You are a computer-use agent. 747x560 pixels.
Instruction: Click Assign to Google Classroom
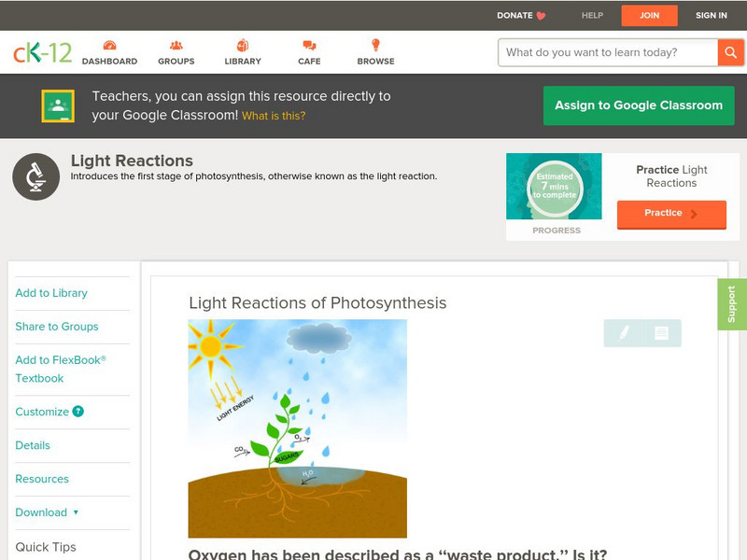click(x=639, y=105)
